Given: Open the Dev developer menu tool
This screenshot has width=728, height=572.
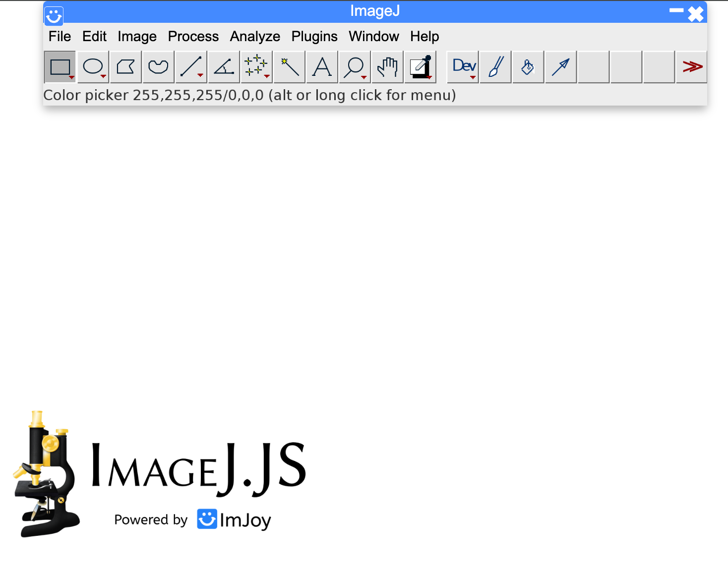Looking at the screenshot, I should click(463, 67).
